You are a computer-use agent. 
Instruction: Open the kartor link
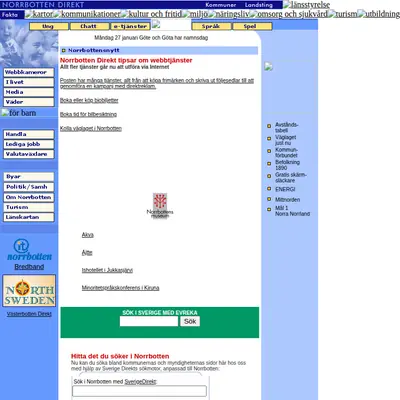pyautogui.click(x=39, y=14)
